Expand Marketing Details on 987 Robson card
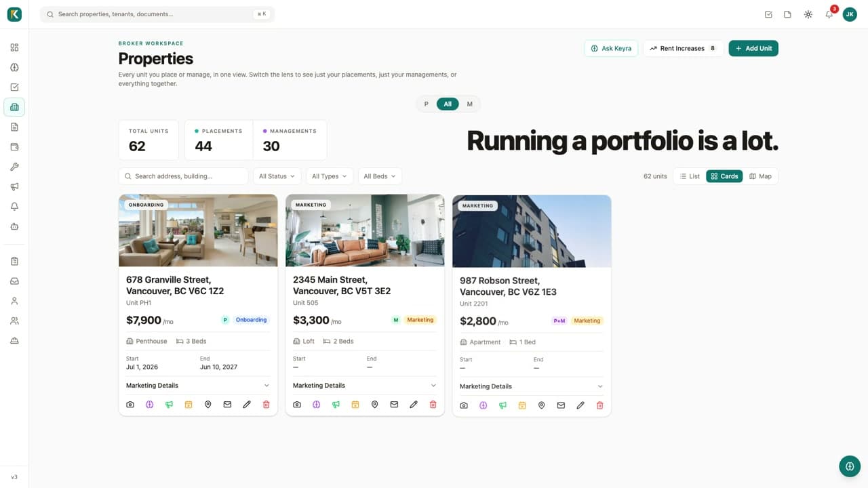 [x=532, y=386]
